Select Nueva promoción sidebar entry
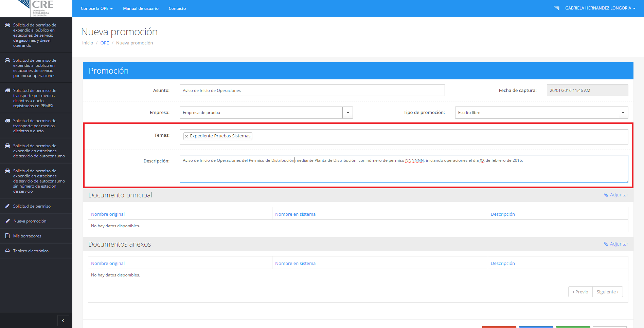644x328 pixels. click(36, 221)
